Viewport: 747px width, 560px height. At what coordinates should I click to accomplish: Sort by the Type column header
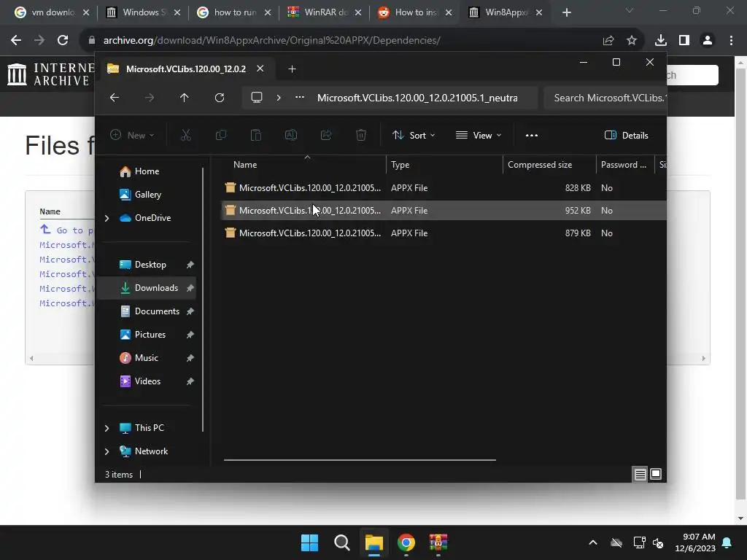tap(444, 165)
